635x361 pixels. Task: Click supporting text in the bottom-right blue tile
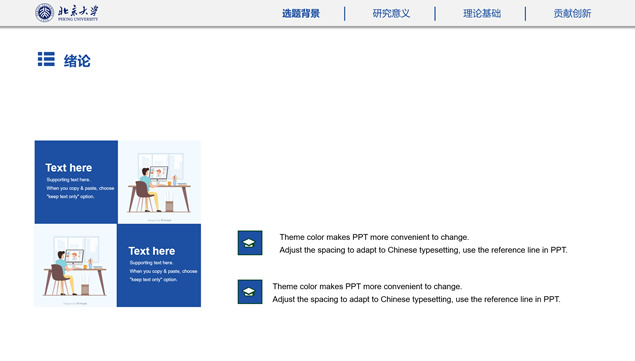pyautogui.click(x=163, y=271)
